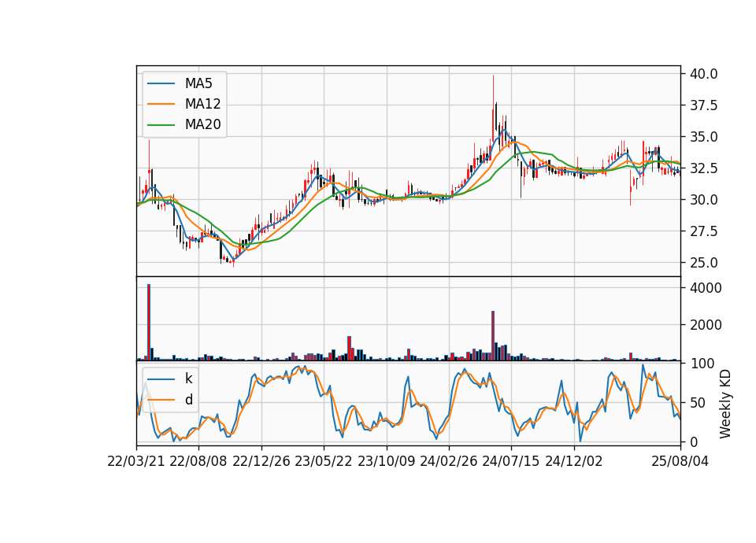The width and height of the screenshot is (756, 543).
Task: Click the 25.0 price axis label
Action: click(703, 263)
